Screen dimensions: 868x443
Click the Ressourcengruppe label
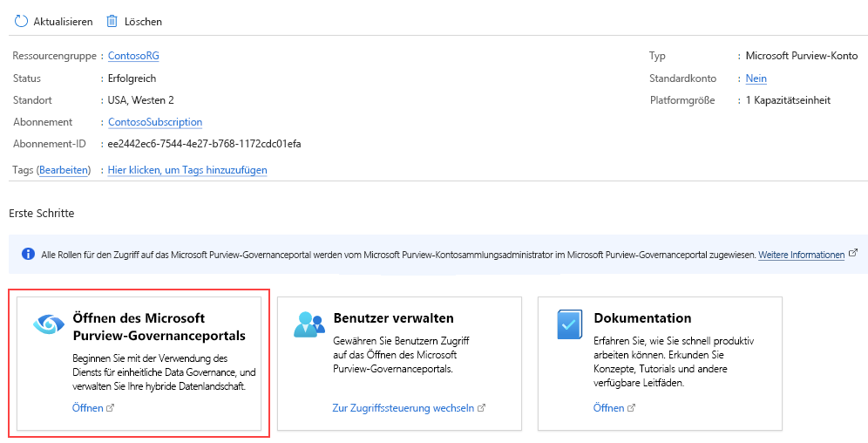click(x=55, y=56)
